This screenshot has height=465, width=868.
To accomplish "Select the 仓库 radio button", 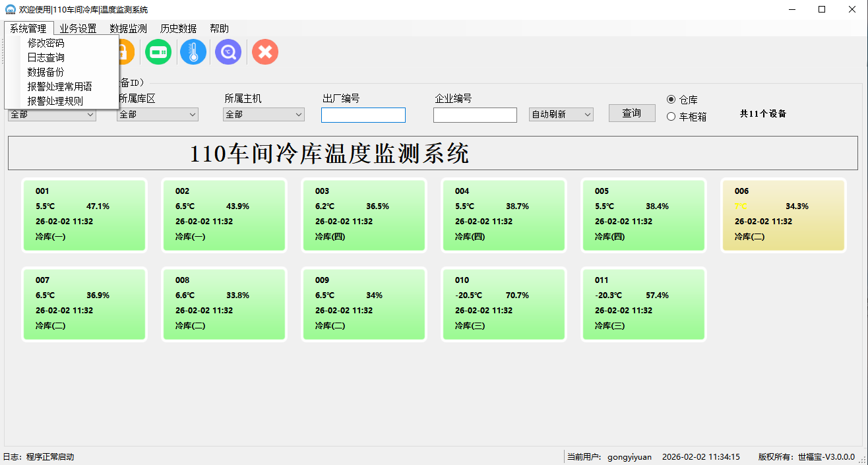I will (671, 100).
